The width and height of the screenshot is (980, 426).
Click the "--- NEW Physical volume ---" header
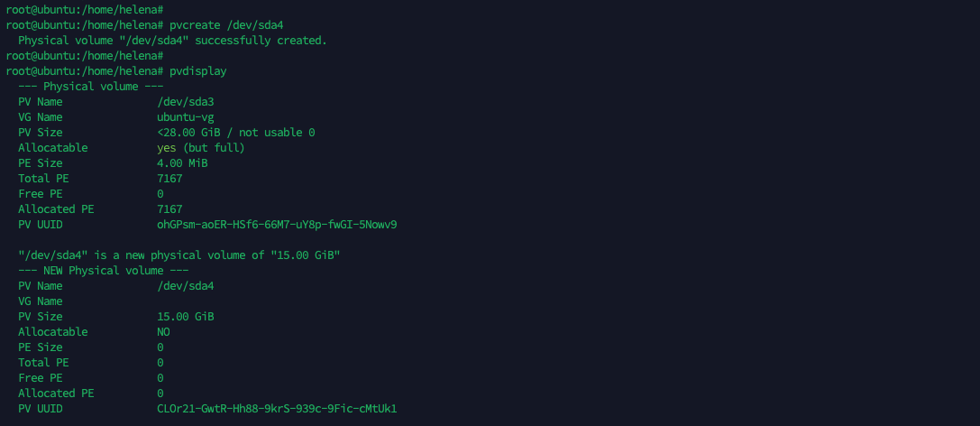103,271
